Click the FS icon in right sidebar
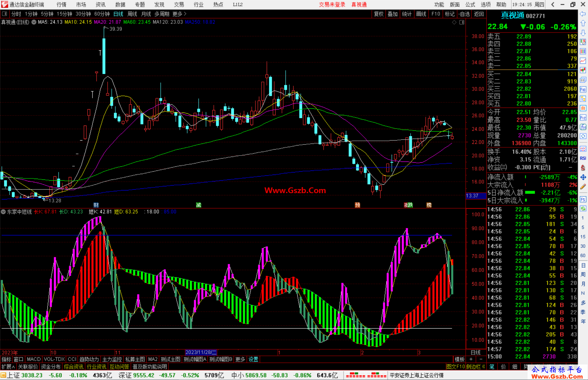The height and width of the screenshot is (380, 588). point(583,199)
